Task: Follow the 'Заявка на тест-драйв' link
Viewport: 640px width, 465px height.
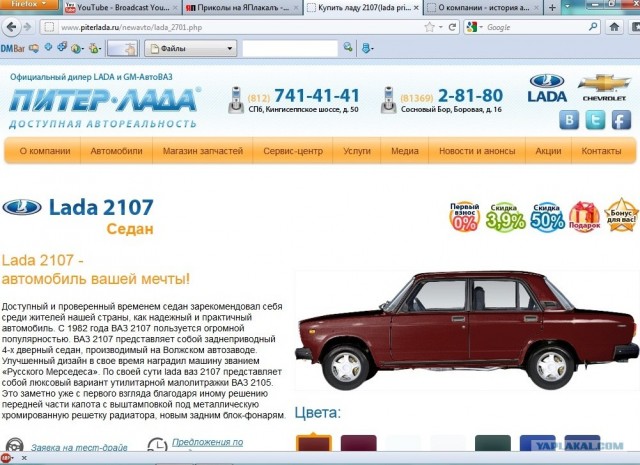Action: click(79, 447)
